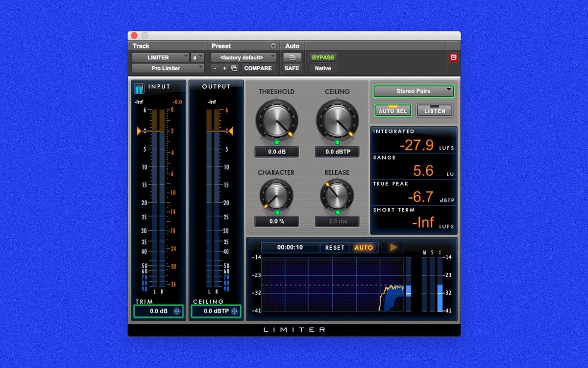Viewport: 588px width, 368px height.
Task: Click the Auto header label
Action: (x=292, y=46)
